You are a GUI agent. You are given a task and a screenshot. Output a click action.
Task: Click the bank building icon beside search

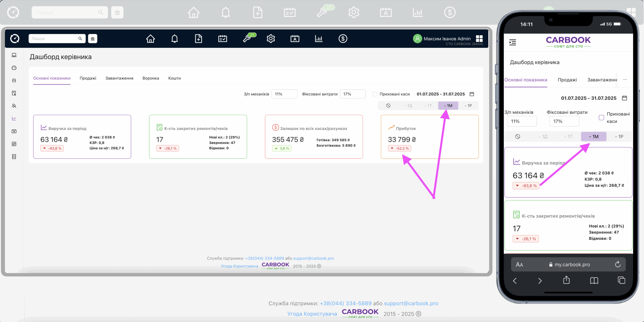93,39
